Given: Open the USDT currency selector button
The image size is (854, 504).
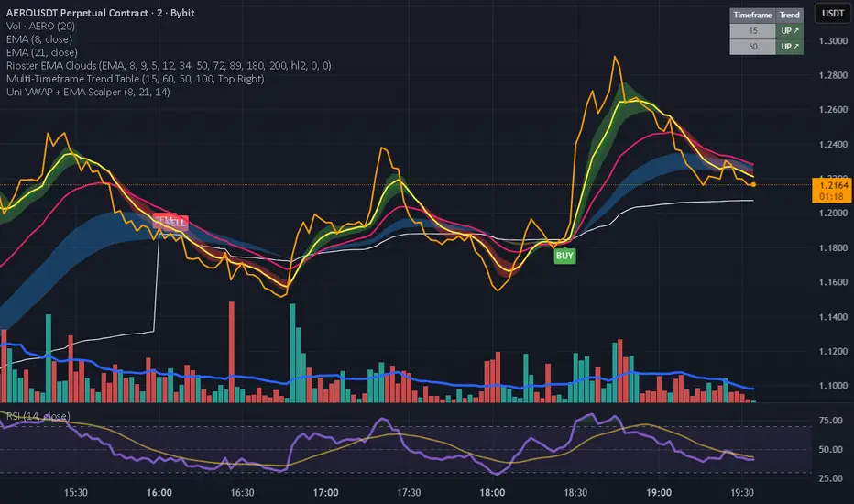Looking at the screenshot, I should 833,14.
